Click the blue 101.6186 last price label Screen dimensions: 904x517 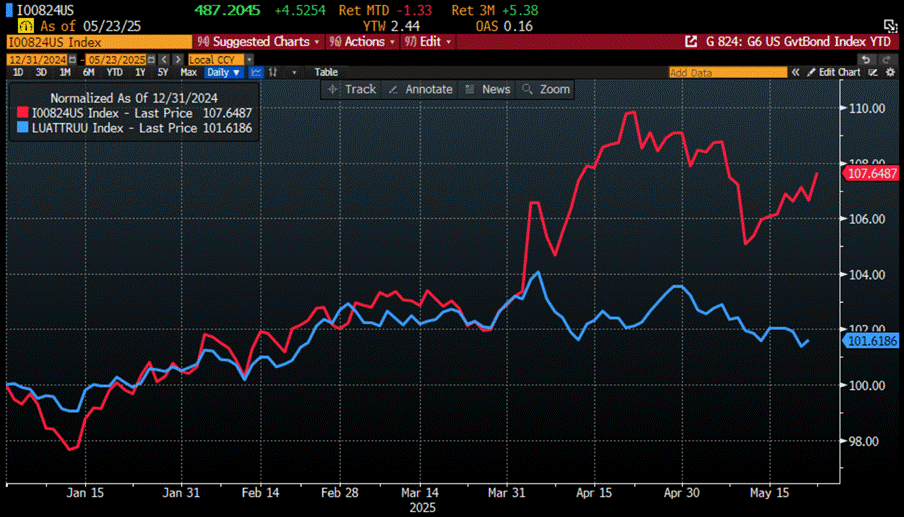pyautogui.click(x=871, y=341)
